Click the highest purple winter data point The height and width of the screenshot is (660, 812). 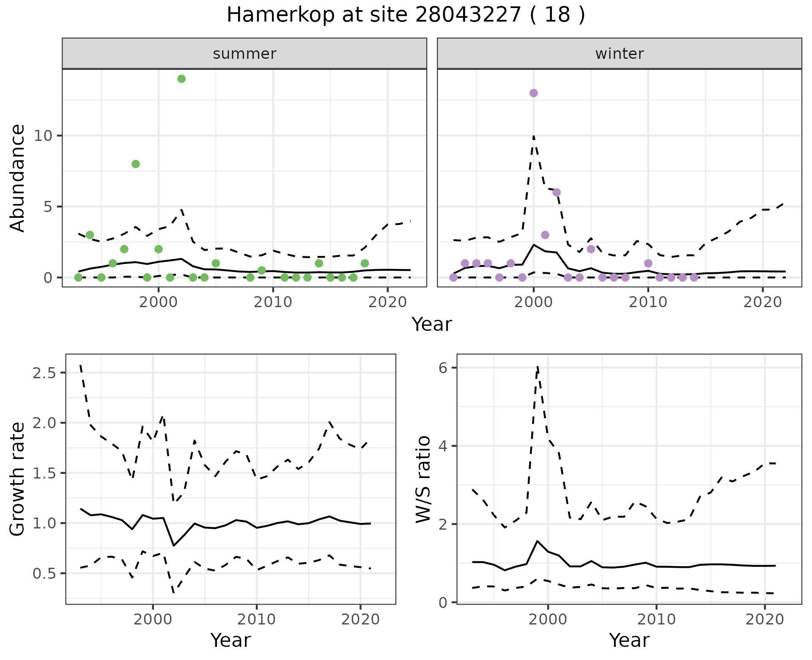click(534, 93)
